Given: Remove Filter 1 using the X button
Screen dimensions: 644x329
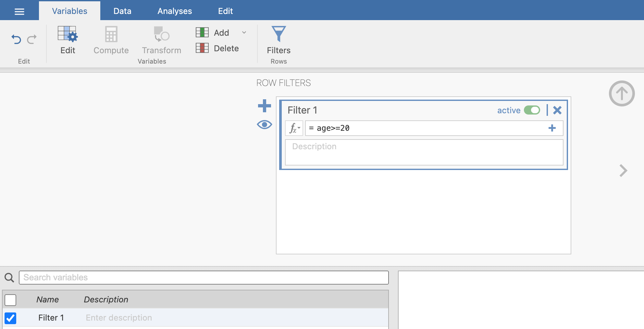Looking at the screenshot, I should (x=557, y=110).
